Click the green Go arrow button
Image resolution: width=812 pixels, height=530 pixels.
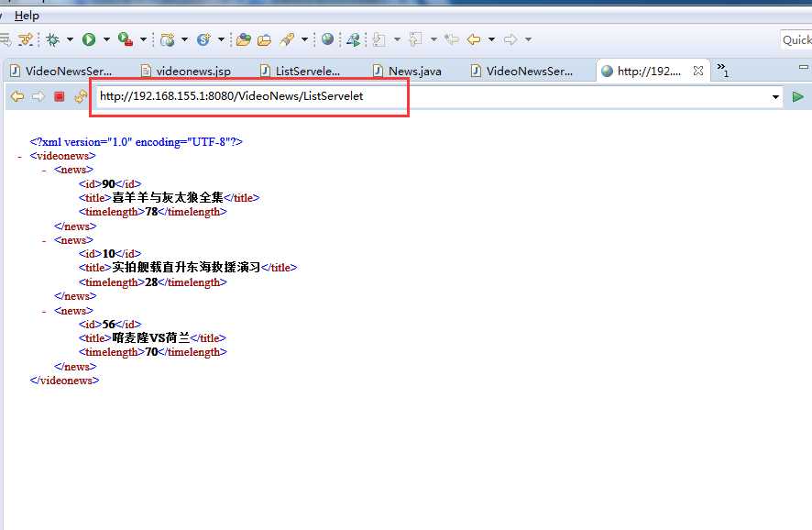798,96
